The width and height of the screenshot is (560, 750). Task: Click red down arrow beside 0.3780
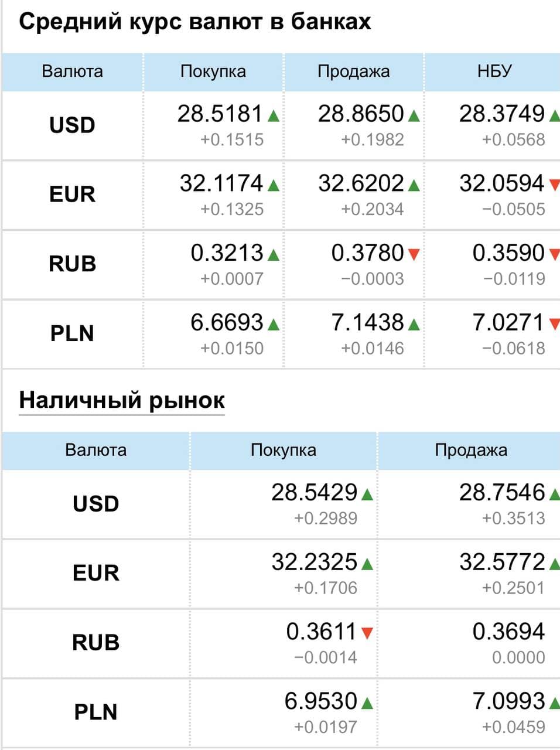pos(414,254)
